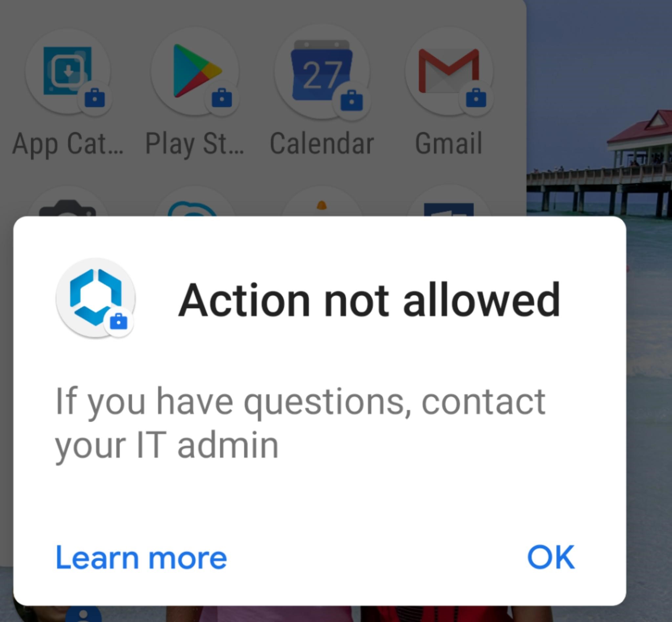672x622 pixels.
Task: Tap the partially hidden dark blue app icon
Action: click(x=449, y=209)
